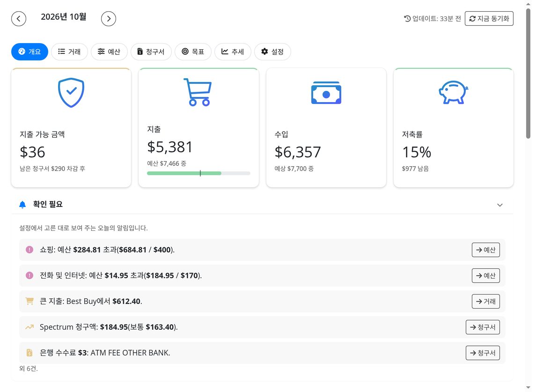Screen dimensions: 543x392
Task: Open the 추세 tab
Action: pyautogui.click(x=233, y=52)
